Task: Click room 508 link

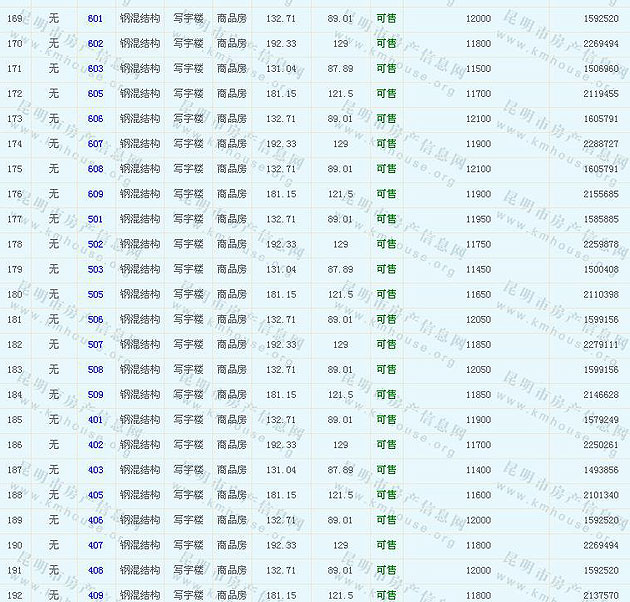Action: point(95,370)
